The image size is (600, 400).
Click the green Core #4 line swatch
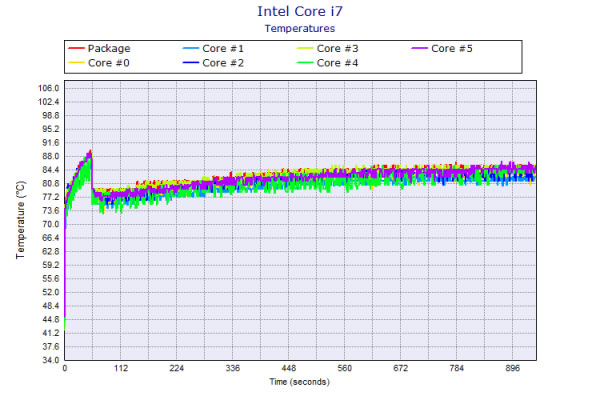coord(305,63)
